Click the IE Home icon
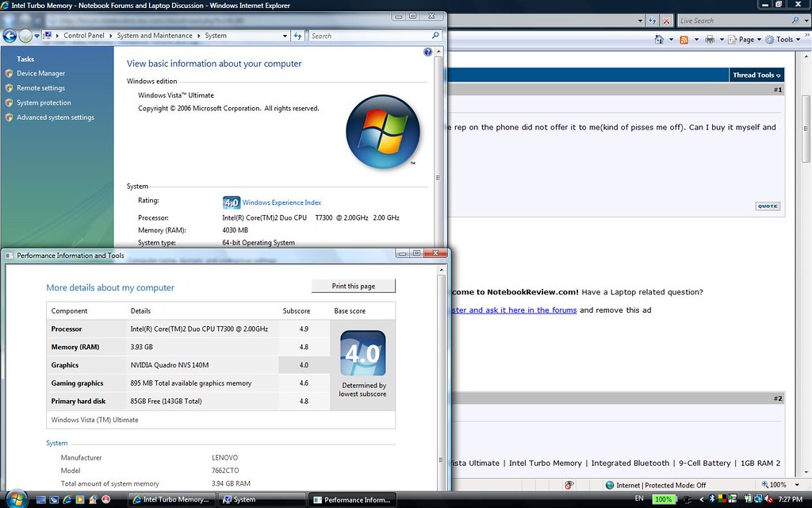812x508 pixels. (x=659, y=40)
